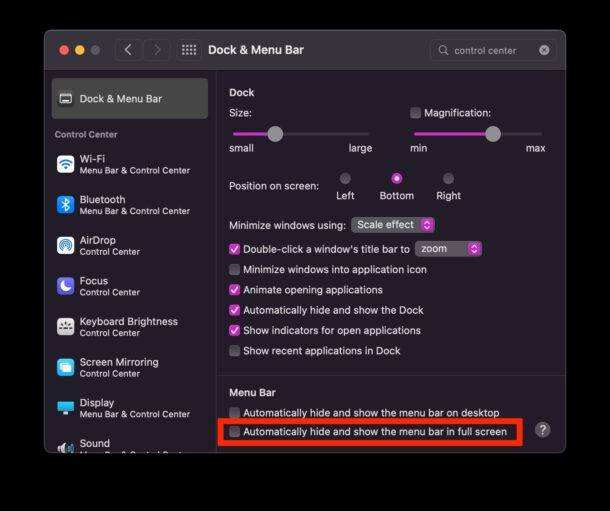Toggle Show indicators for open applications

click(x=234, y=330)
